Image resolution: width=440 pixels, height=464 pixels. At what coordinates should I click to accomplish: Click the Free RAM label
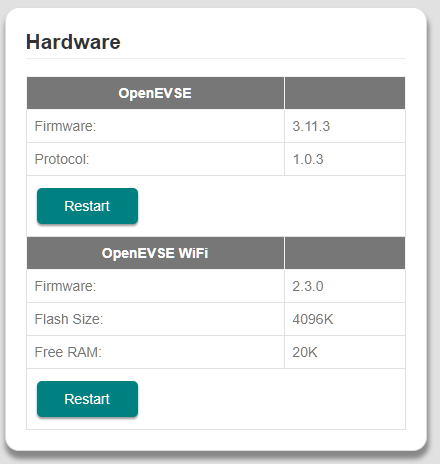click(x=68, y=352)
